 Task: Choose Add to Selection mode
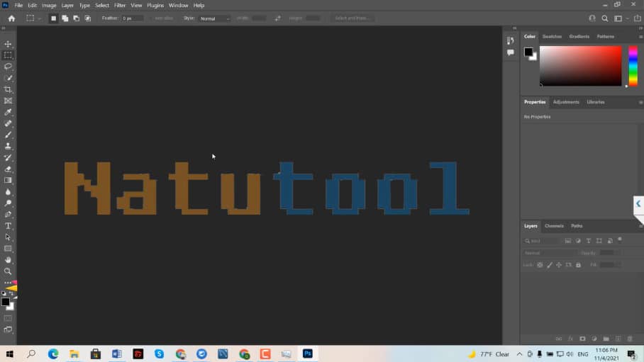[x=65, y=18]
